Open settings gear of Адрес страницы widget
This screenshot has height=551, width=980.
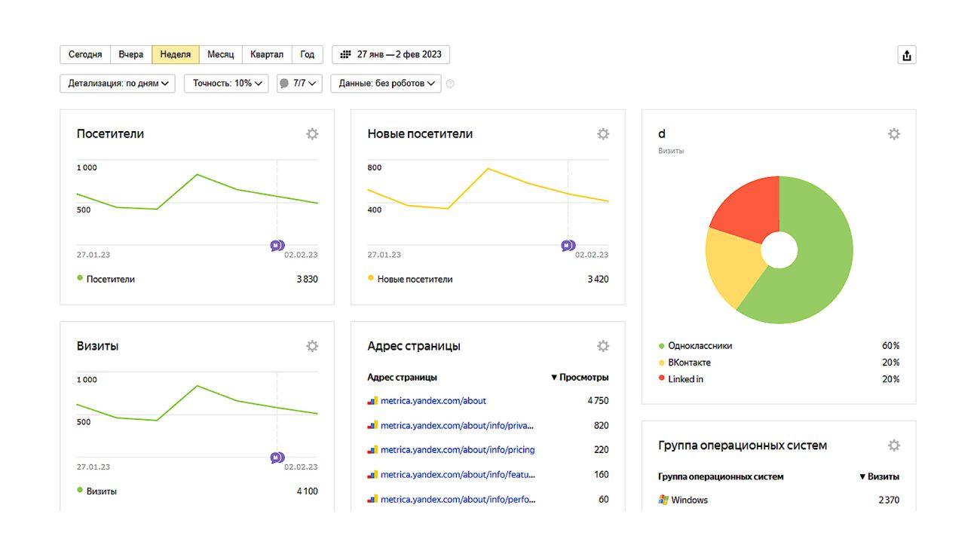tap(603, 346)
